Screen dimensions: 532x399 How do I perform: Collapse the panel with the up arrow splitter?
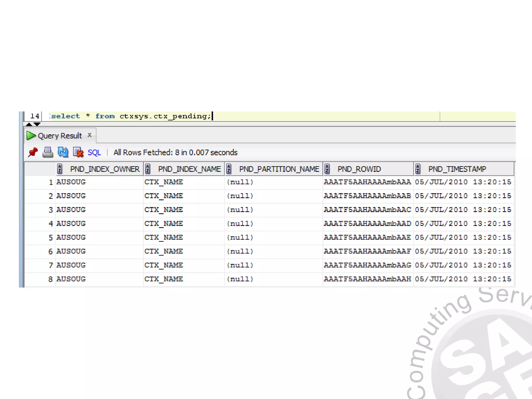click(29, 124)
